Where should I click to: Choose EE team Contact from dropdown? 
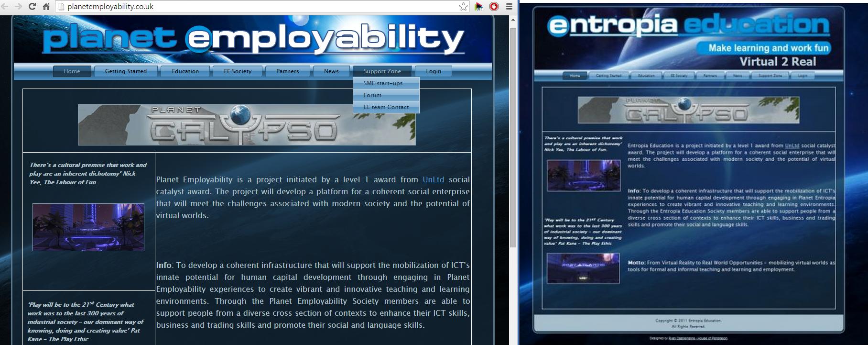[x=386, y=107]
